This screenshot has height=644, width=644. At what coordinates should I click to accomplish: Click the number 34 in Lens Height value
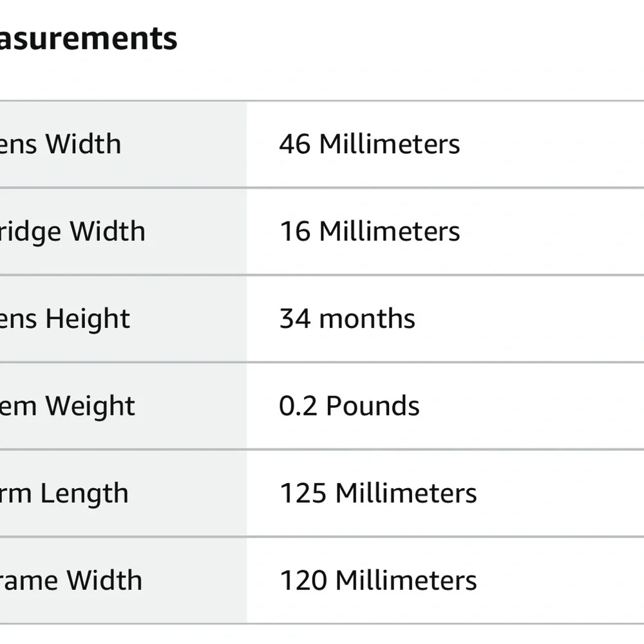click(295, 319)
